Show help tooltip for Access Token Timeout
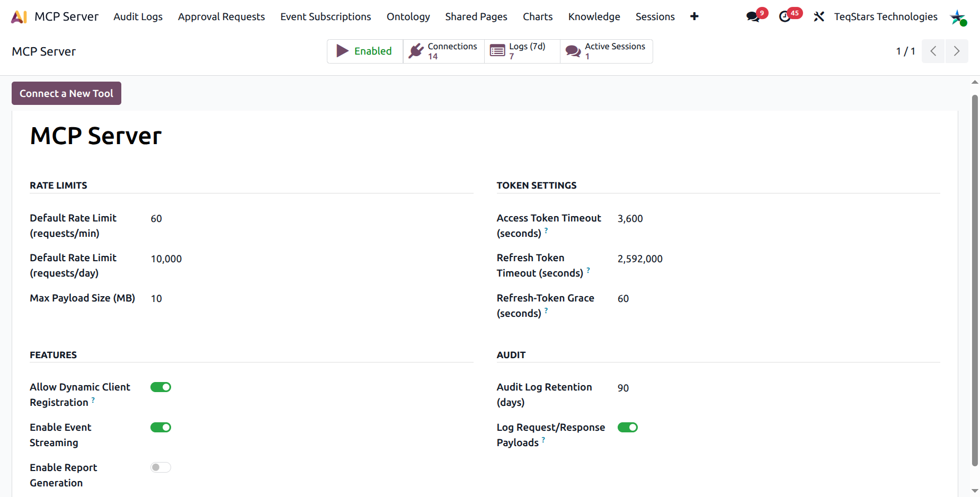This screenshot has width=980, height=497. click(x=546, y=230)
